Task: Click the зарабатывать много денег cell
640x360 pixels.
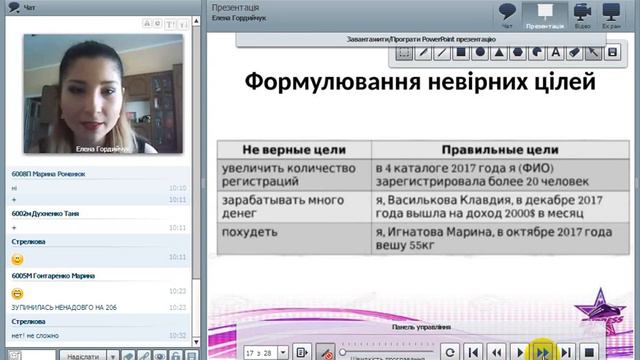Action: pyautogui.click(x=294, y=207)
